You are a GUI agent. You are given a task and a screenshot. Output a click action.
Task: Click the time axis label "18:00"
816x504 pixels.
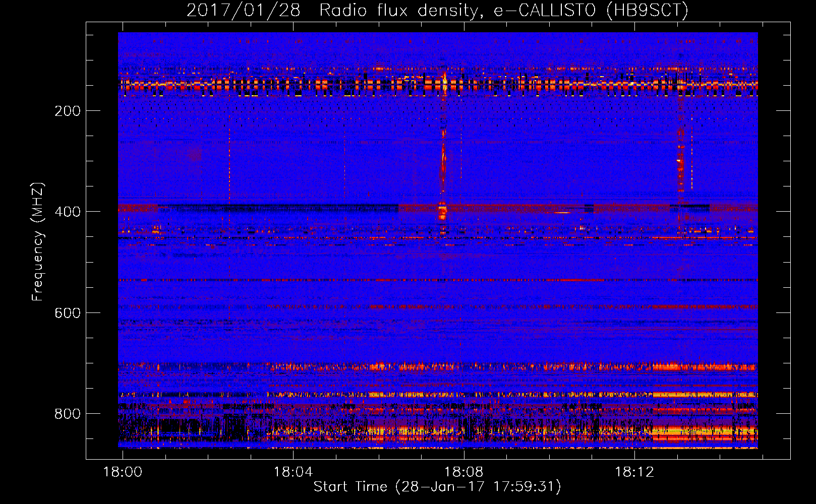123,472
